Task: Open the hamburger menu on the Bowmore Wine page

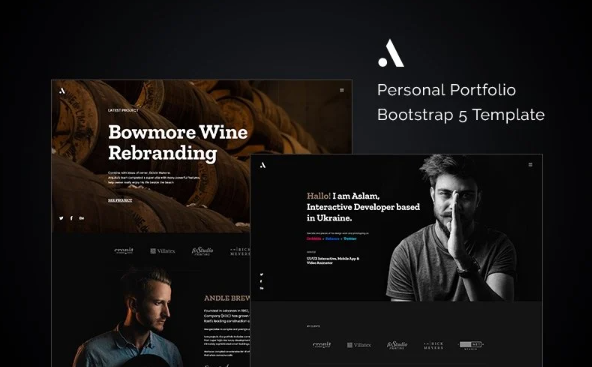Action: 342,90
